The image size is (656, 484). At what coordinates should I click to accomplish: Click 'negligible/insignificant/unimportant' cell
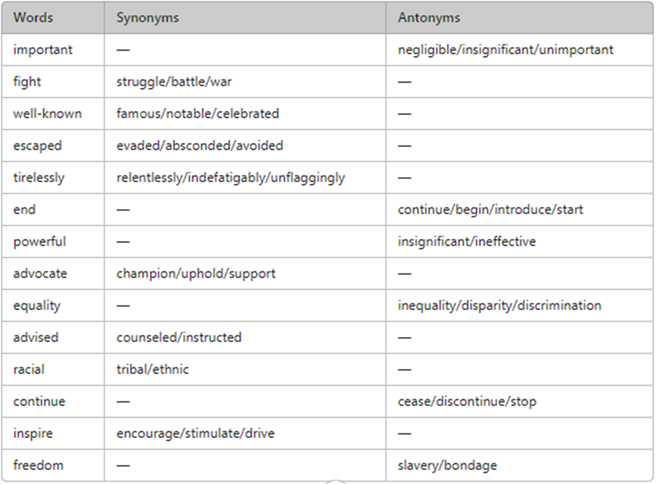click(x=505, y=50)
